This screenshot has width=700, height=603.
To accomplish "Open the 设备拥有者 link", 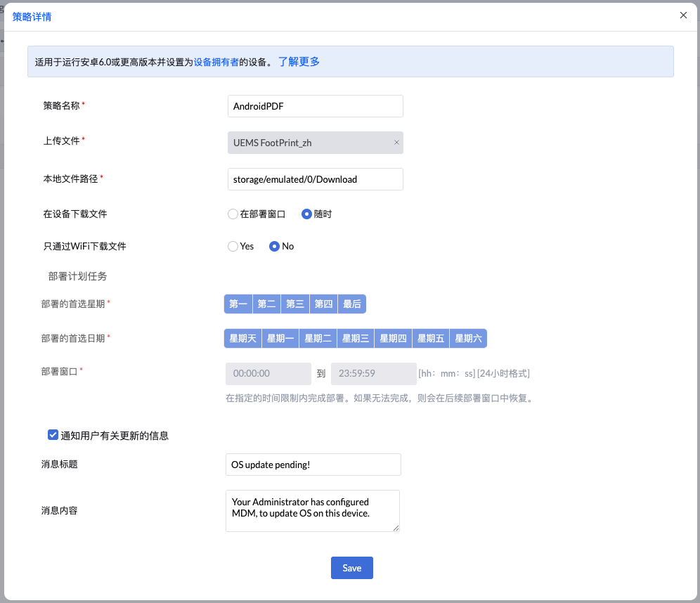I will click(x=216, y=62).
